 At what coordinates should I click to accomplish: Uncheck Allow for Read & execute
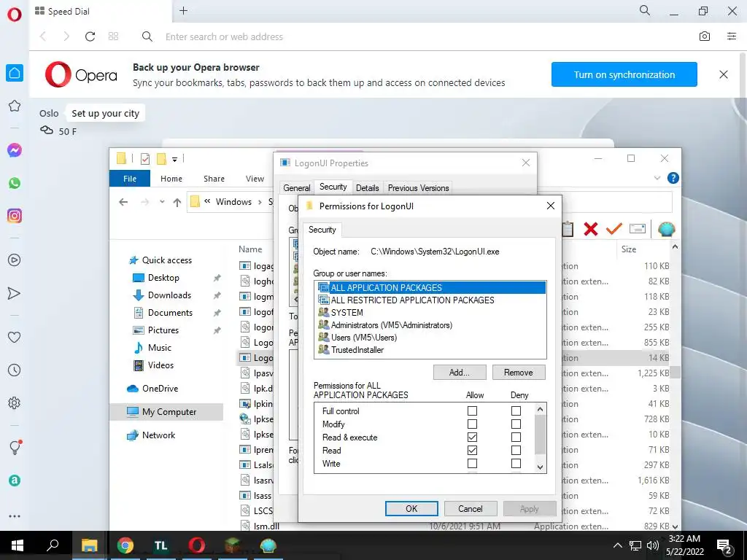point(472,437)
